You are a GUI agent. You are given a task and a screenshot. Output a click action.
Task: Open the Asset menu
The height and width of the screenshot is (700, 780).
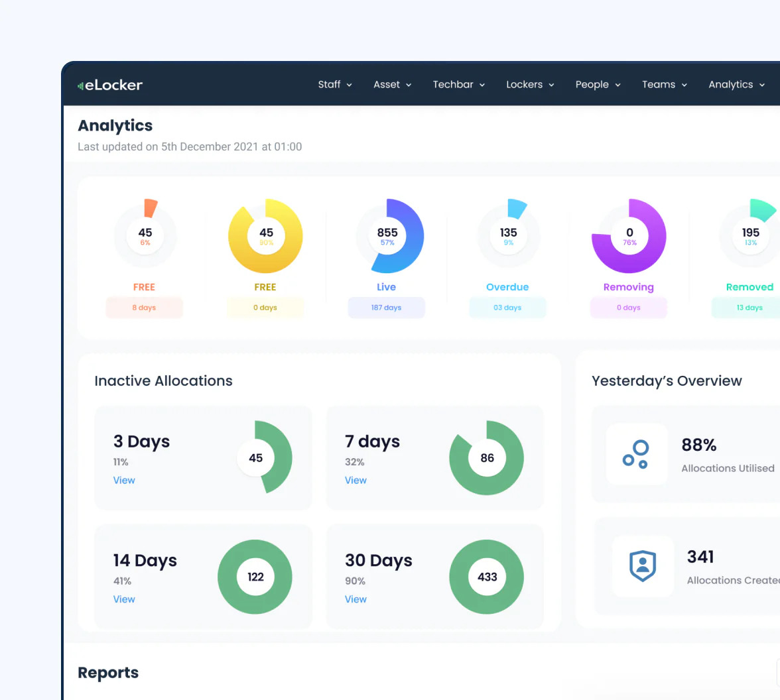pos(393,85)
